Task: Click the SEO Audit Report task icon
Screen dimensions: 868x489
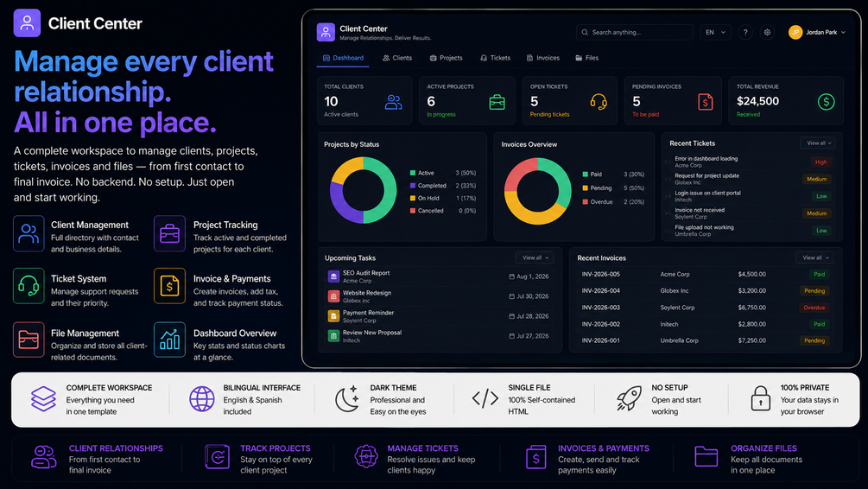Action: [x=333, y=276]
